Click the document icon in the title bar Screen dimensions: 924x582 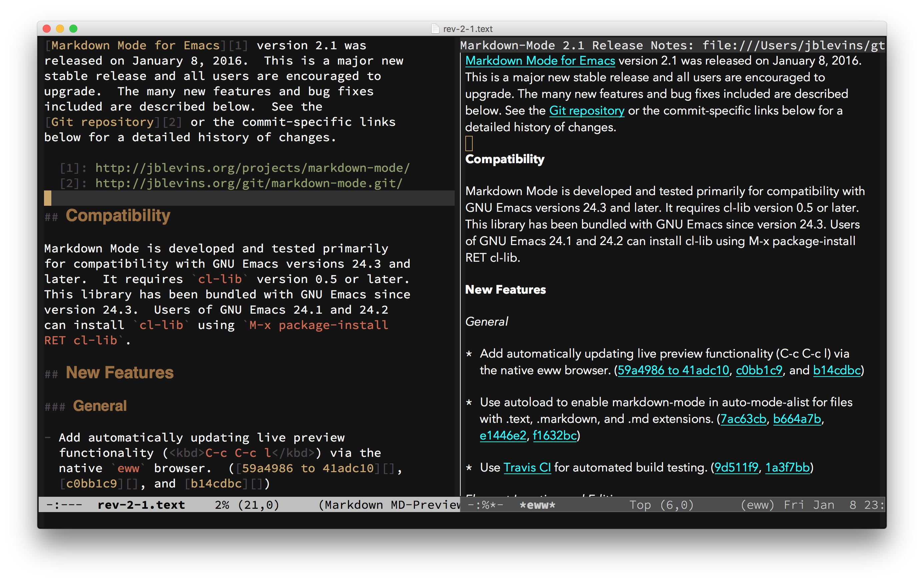click(x=435, y=29)
